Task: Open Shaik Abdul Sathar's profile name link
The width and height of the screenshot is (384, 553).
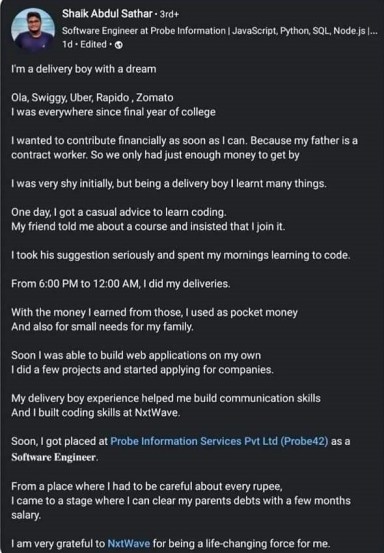Action: point(107,14)
